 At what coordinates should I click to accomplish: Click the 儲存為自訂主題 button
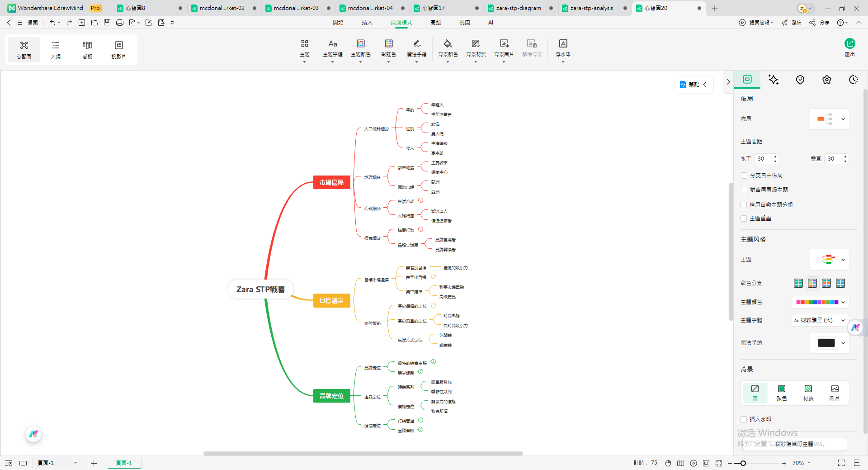794,444
